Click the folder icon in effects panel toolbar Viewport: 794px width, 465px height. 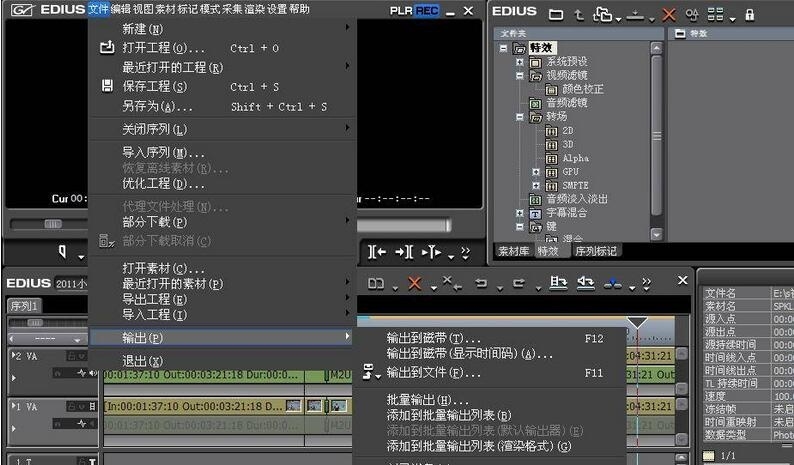pyautogui.click(x=556, y=15)
